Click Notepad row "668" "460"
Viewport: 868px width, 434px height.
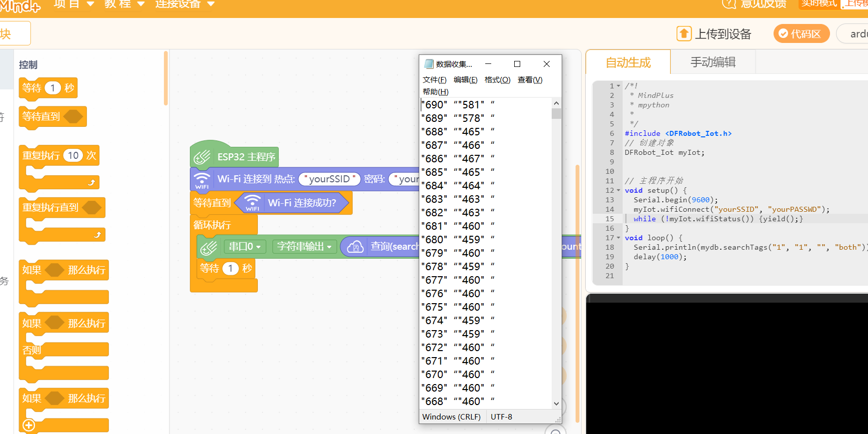pos(458,402)
